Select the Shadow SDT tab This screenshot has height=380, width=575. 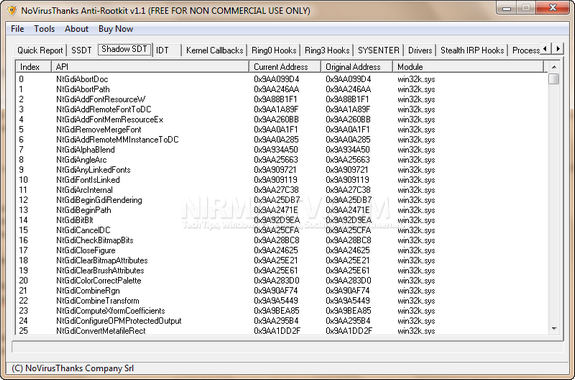(x=124, y=49)
